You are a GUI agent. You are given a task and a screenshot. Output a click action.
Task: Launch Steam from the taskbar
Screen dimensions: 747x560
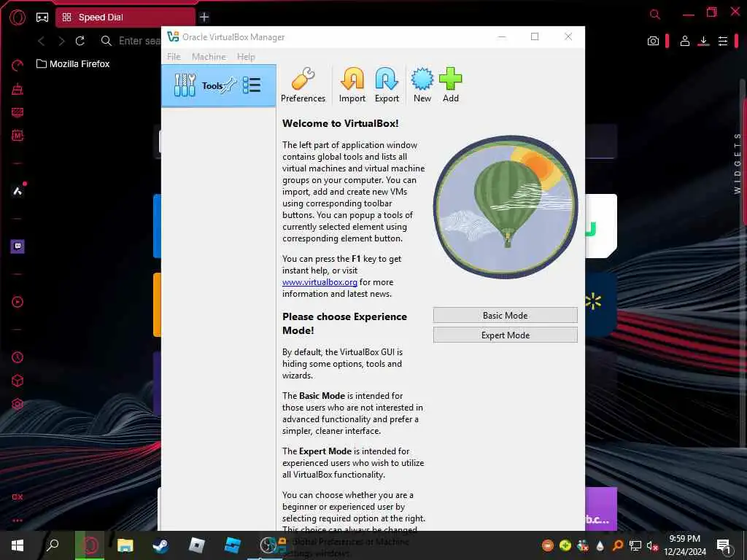tap(160, 545)
